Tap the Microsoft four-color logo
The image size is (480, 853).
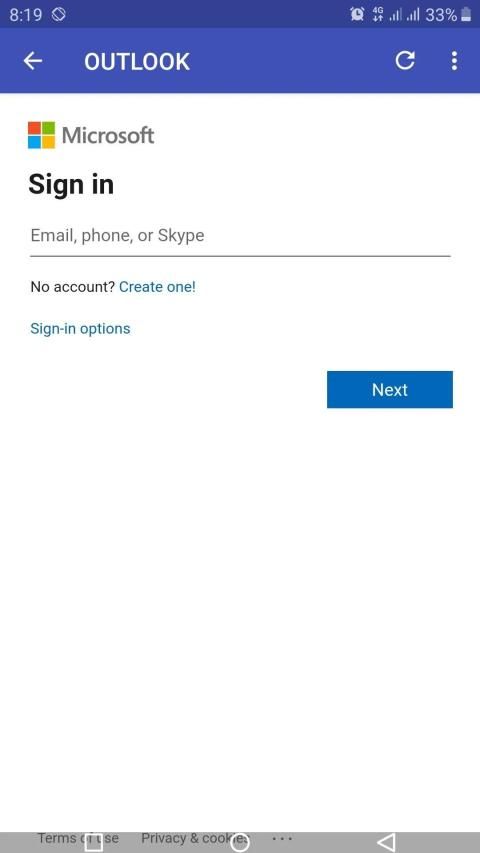[x=41, y=135]
